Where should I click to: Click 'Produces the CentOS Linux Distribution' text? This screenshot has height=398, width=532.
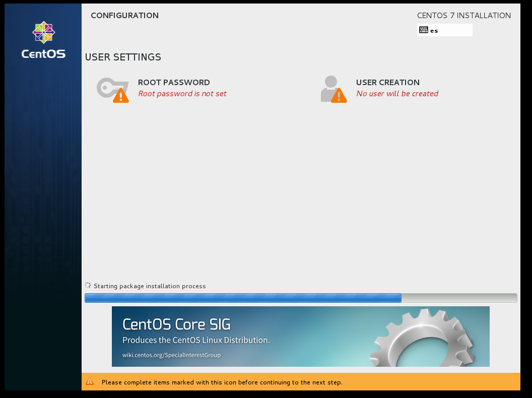[x=196, y=340]
